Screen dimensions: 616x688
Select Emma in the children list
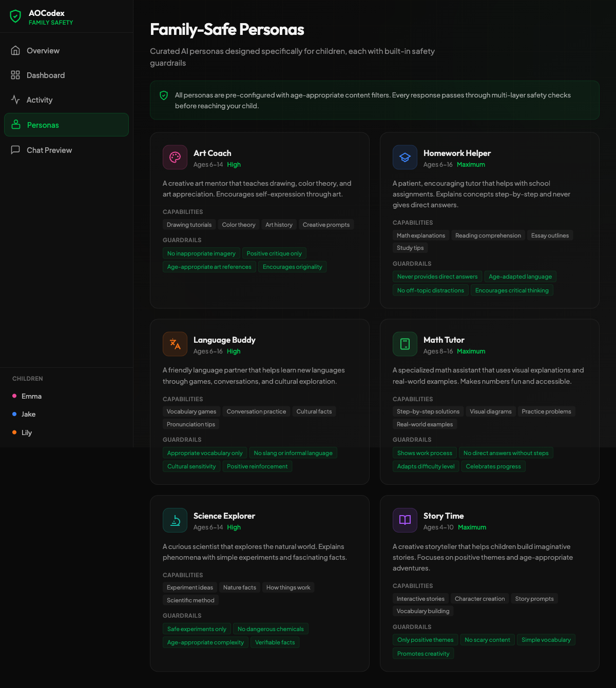31,396
